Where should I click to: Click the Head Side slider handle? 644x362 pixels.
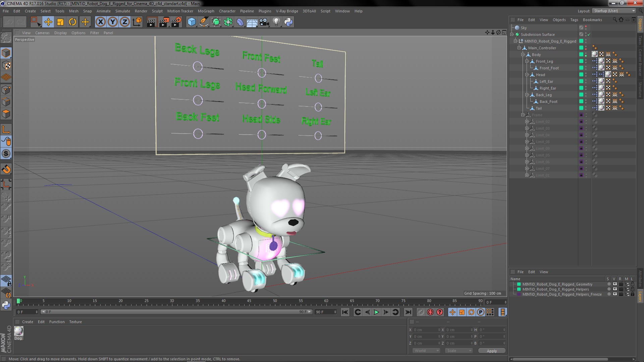click(262, 135)
